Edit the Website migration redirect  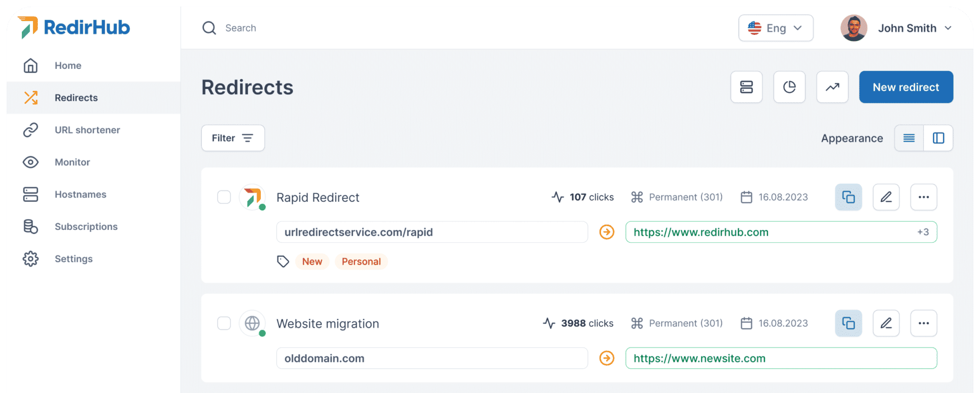pos(886,323)
